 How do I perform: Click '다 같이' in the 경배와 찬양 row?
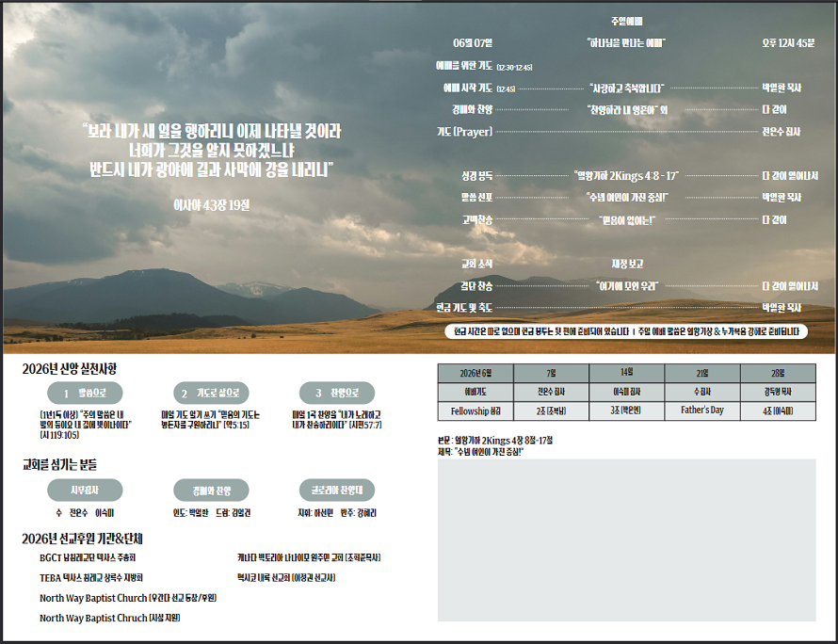click(x=774, y=109)
